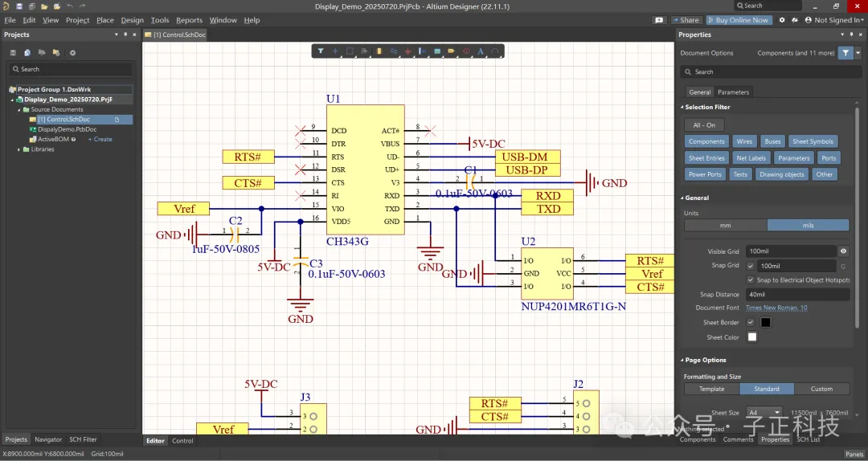Collapse the Page Options section
The image size is (868, 461).
click(682, 361)
